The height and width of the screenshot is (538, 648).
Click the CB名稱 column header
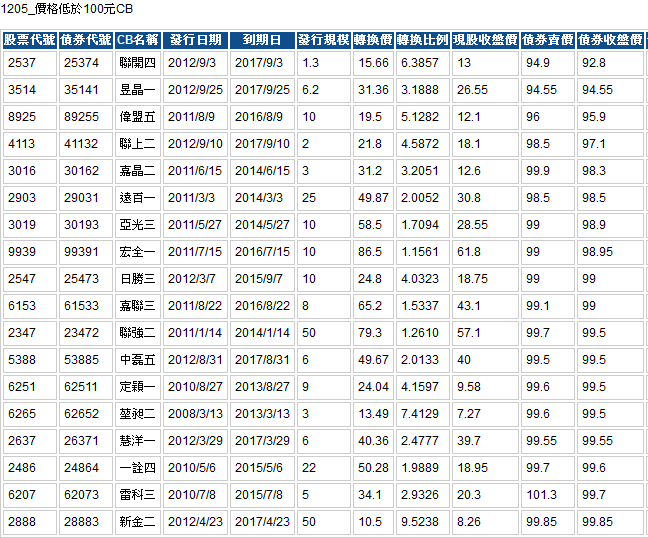point(138,40)
